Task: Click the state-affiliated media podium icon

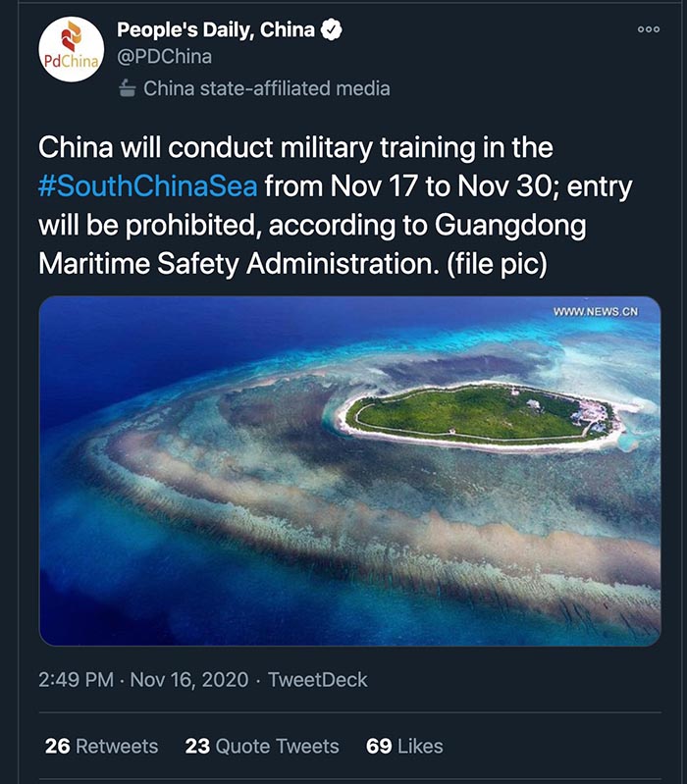Action: 127,88
